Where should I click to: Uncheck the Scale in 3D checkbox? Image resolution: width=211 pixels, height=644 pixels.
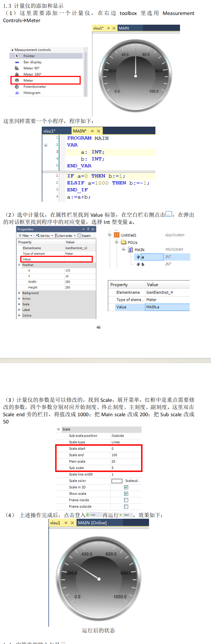pos(126,487)
